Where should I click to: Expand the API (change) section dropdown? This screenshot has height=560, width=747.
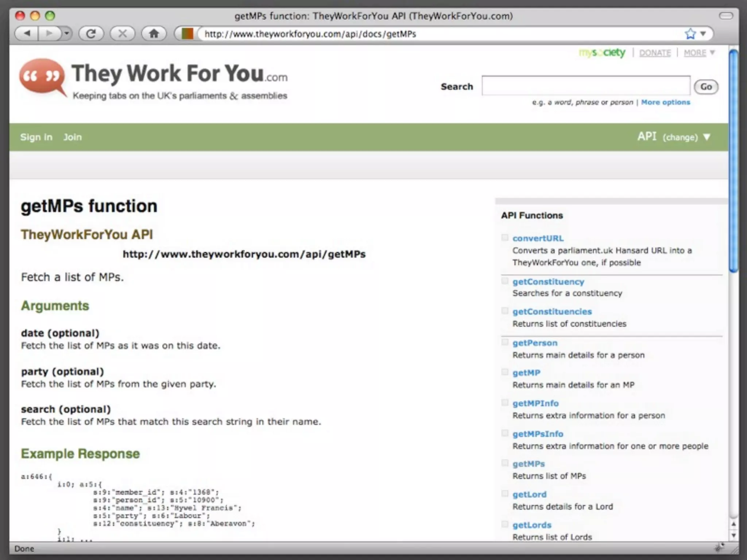coord(707,137)
